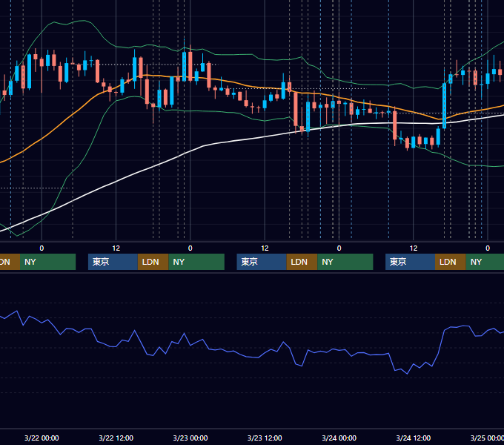
Task: Click hour label 0 above 3/22 00:00
Action: coord(42,248)
